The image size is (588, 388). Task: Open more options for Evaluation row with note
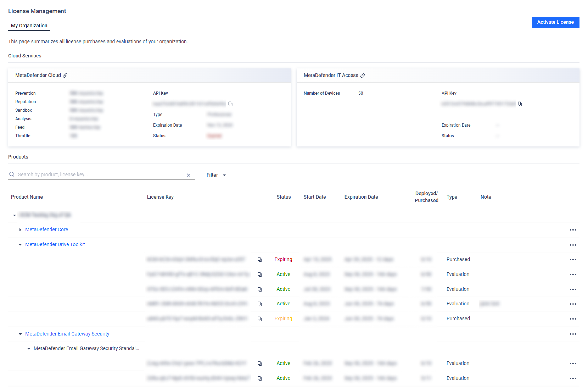(573, 304)
